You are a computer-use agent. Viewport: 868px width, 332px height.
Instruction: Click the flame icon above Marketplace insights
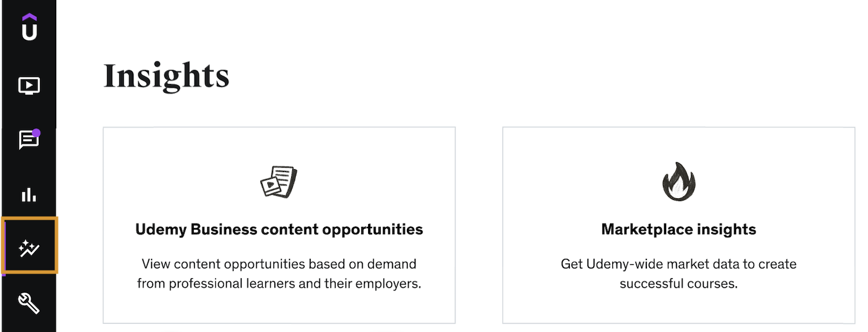tap(678, 181)
